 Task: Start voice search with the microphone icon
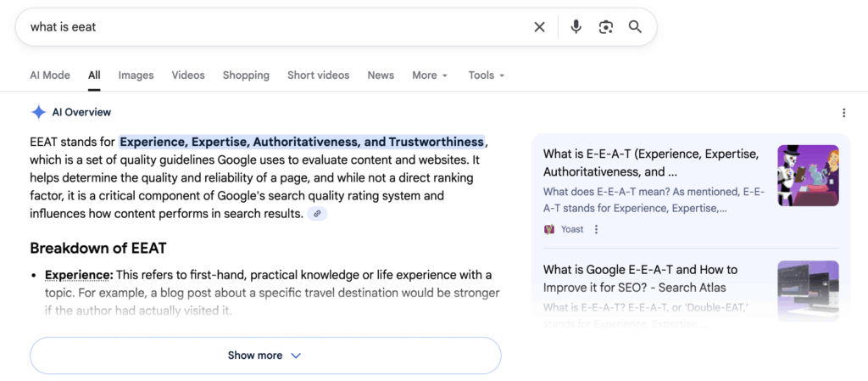tap(576, 26)
